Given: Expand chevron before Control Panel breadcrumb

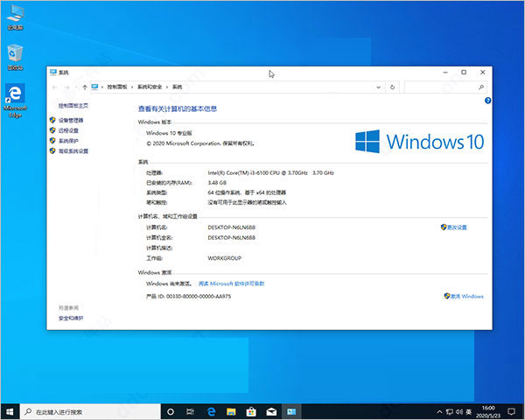Looking at the screenshot, I should click(102, 87).
